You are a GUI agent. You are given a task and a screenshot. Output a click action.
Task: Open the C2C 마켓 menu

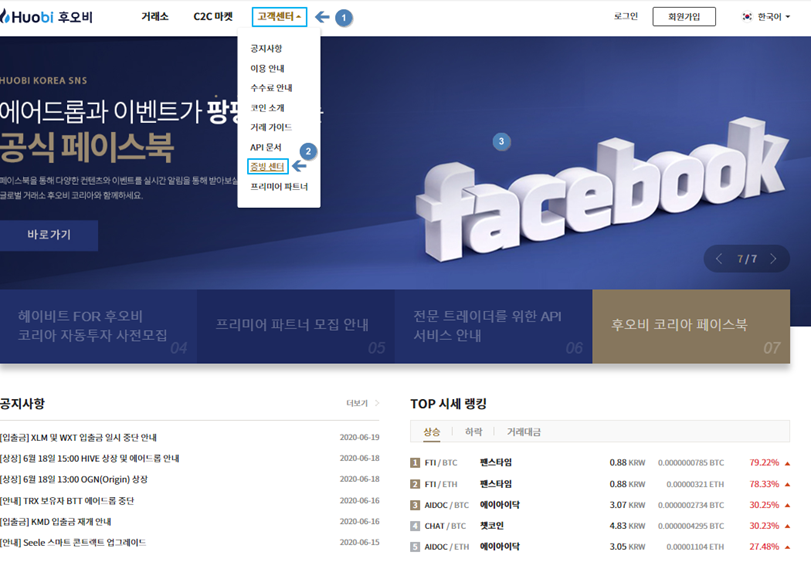[213, 17]
